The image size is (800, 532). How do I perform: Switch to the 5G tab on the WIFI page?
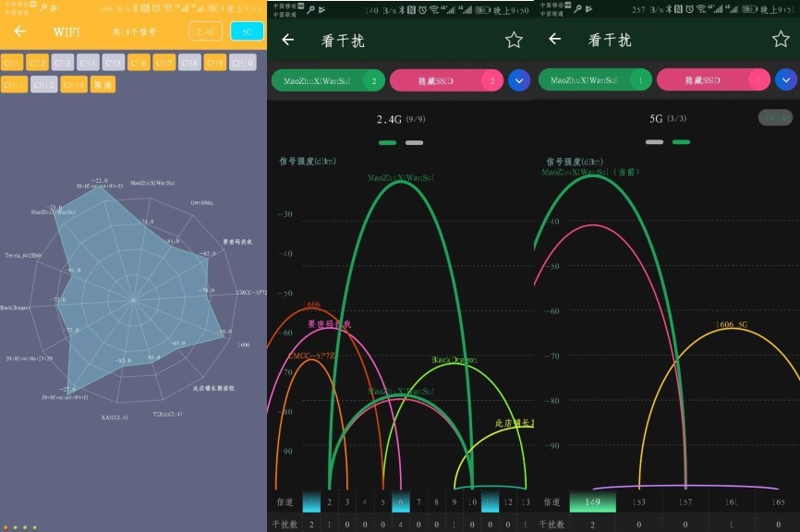246,30
